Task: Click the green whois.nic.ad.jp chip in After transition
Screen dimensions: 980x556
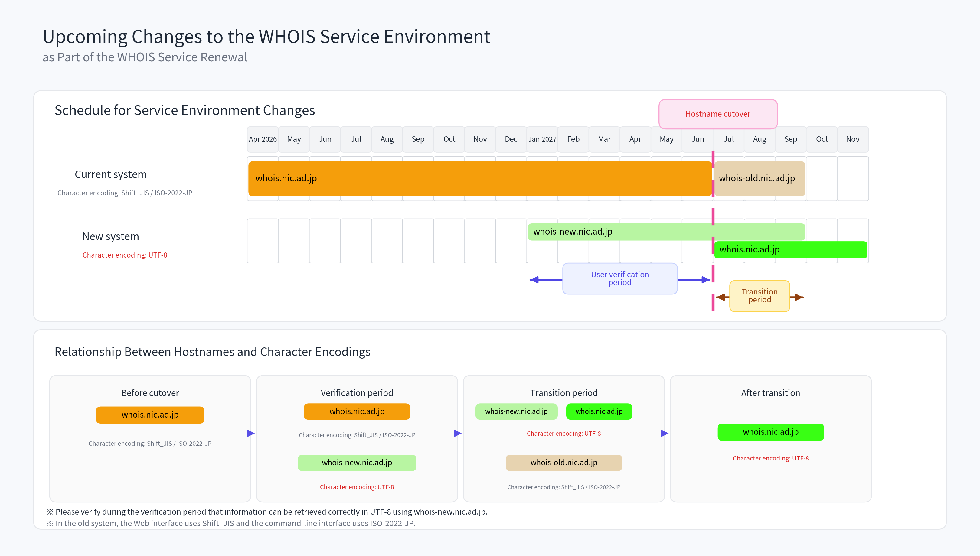Action: [x=770, y=432]
